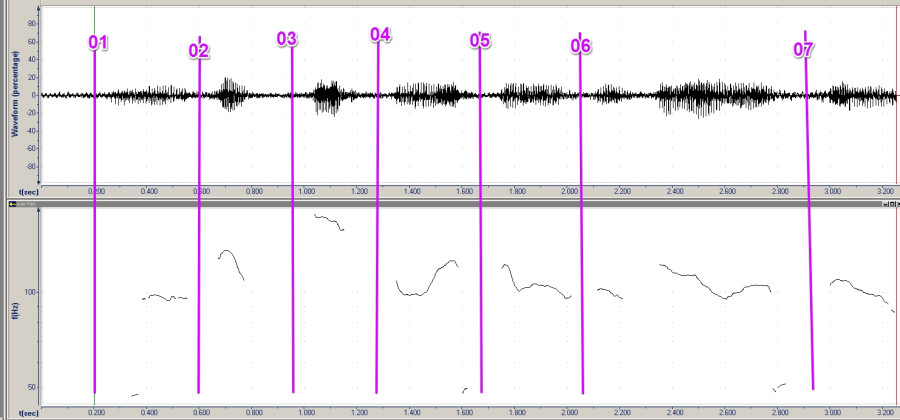
Task: Click the 100 Hz tick label
Action: point(31,292)
